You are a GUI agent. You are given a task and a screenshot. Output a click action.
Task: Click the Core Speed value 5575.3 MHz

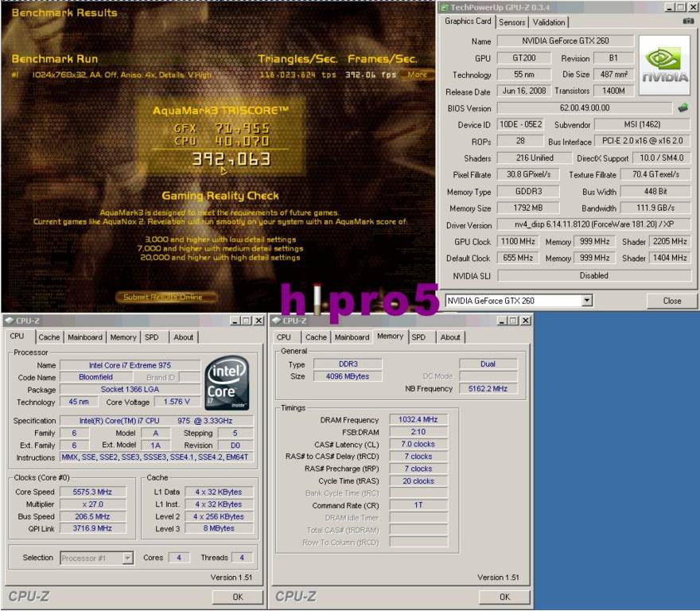[x=92, y=492]
